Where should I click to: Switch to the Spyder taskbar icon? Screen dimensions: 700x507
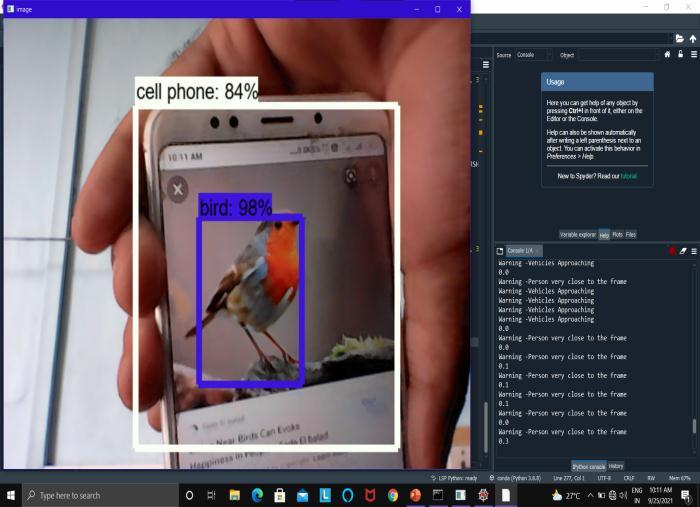pos(483,495)
